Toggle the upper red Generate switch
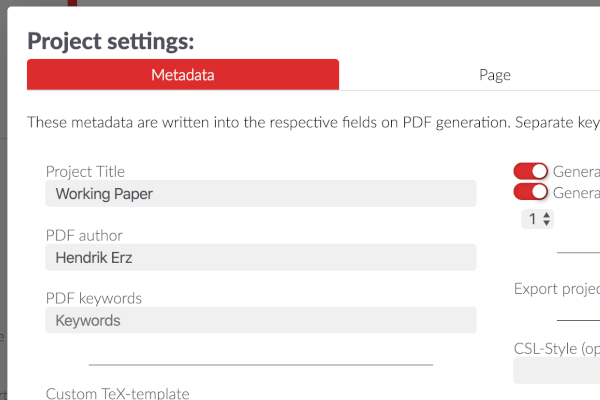 [x=530, y=171]
